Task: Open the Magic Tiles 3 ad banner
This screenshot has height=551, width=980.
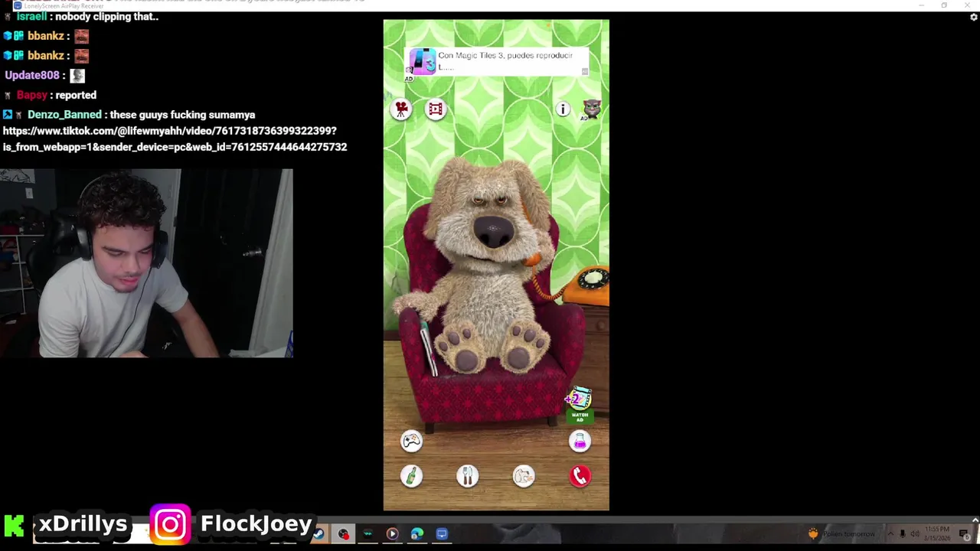Action: tap(496, 61)
